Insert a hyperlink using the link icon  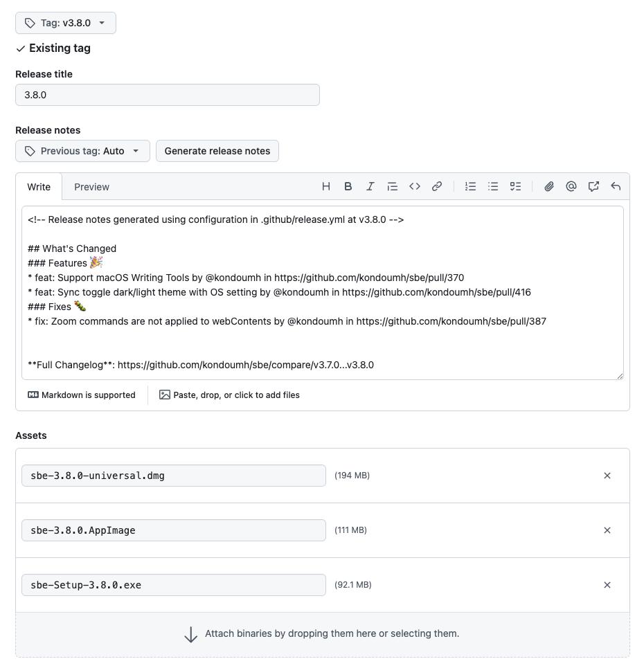click(x=436, y=186)
